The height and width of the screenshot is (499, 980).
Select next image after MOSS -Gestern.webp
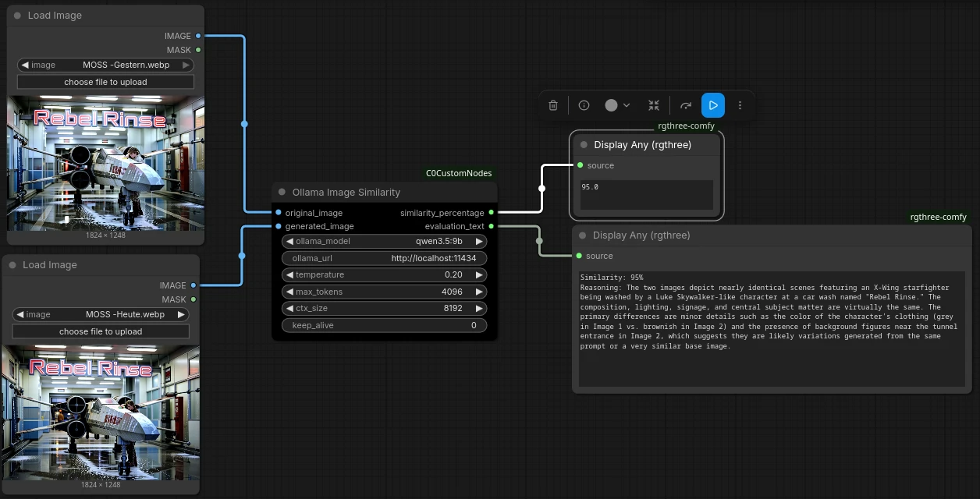186,65
